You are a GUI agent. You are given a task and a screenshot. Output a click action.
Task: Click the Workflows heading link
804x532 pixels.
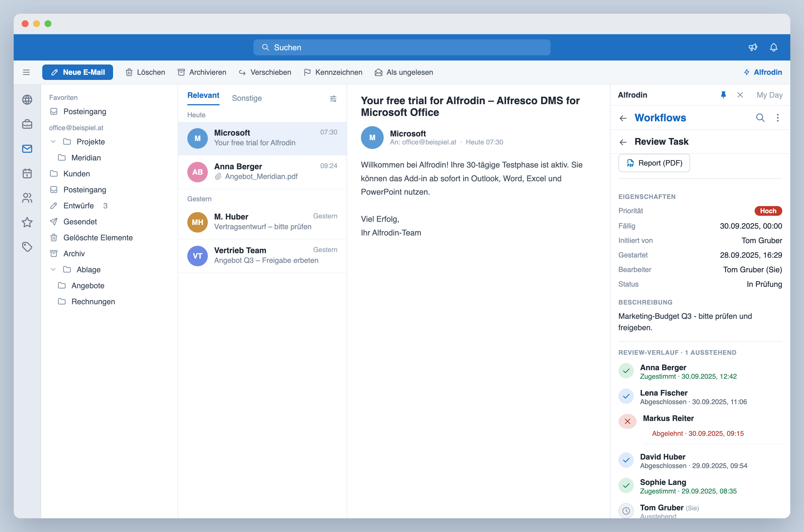pyautogui.click(x=660, y=118)
